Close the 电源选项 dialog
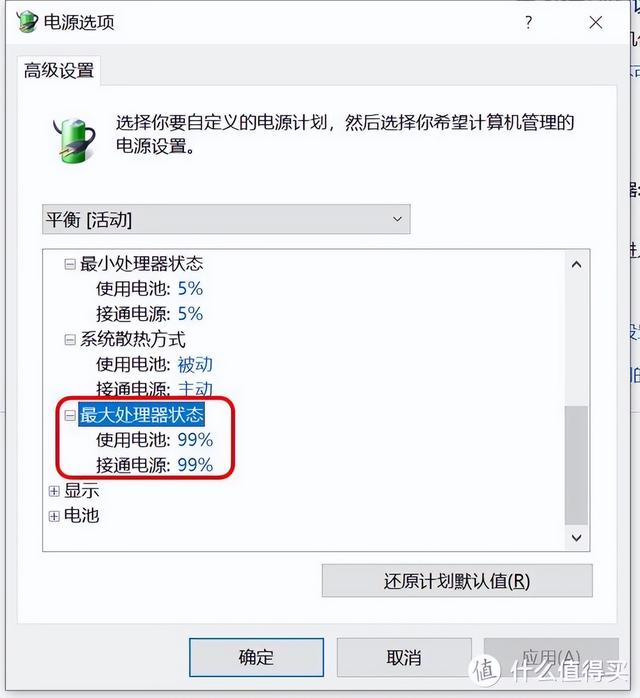640x698 pixels. click(595, 22)
